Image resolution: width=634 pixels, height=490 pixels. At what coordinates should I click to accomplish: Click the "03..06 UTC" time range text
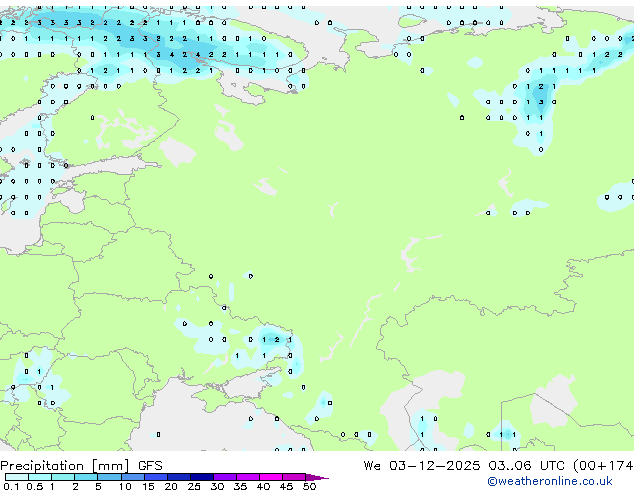(x=526, y=466)
